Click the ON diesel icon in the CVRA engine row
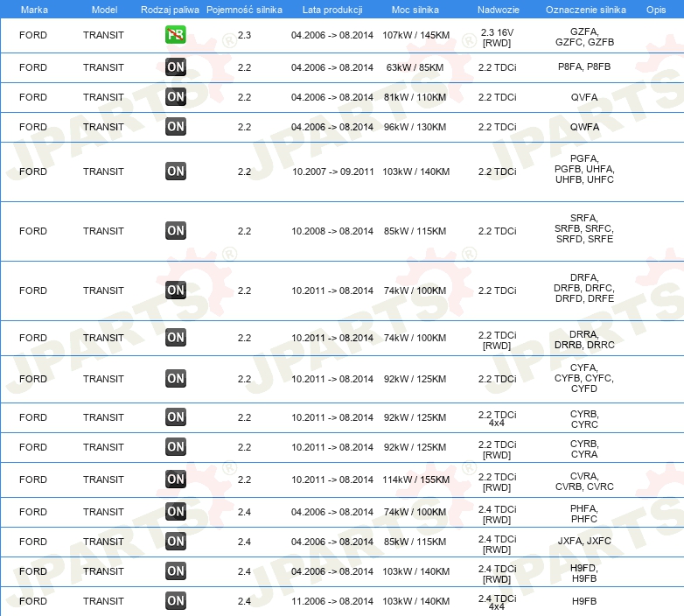Image resolution: width=684 pixels, height=616 pixels. [176, 479]
